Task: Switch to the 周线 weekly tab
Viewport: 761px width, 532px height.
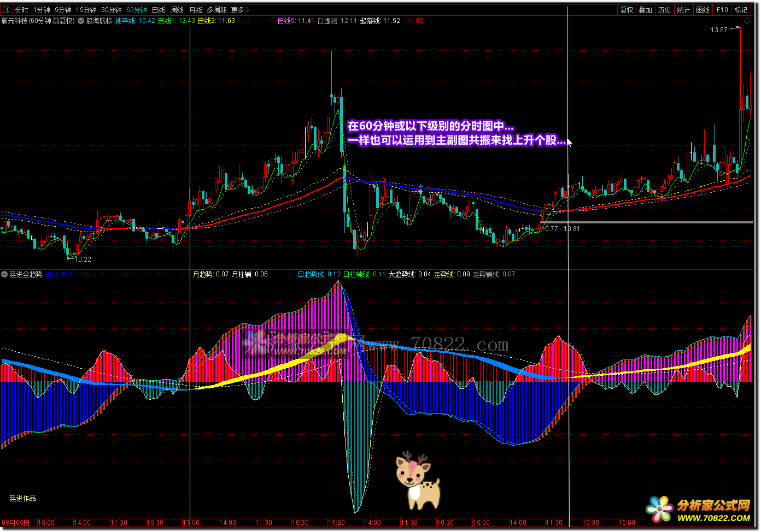Action: 177,10
